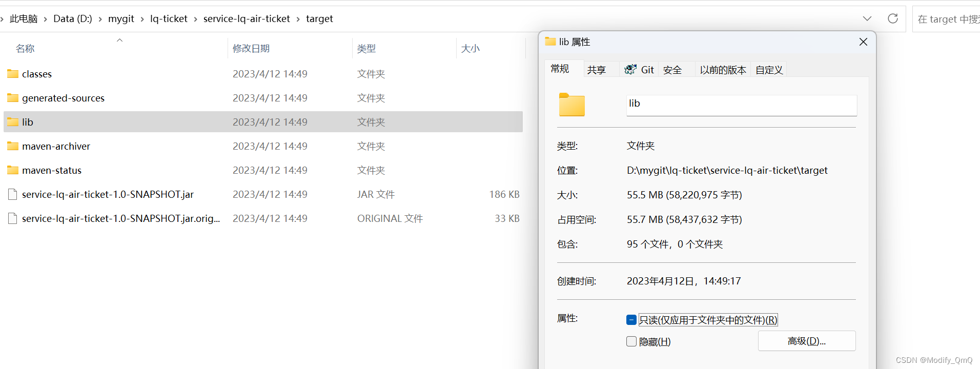980x369 pixels.
Task: Toggle the read-only checkbox
Action: [631, 320]
